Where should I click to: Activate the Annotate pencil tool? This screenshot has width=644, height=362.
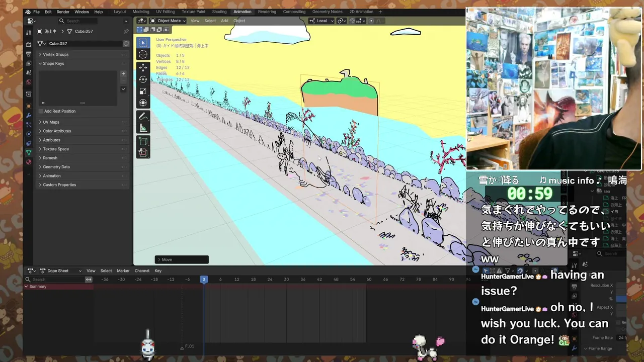click(143, 116)
